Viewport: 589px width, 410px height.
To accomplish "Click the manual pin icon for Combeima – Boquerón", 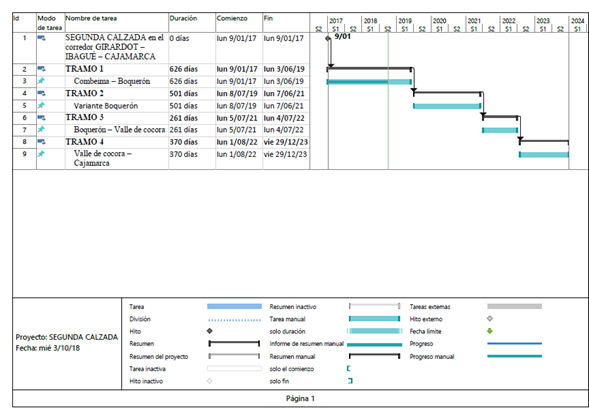I will coord(41,81).
